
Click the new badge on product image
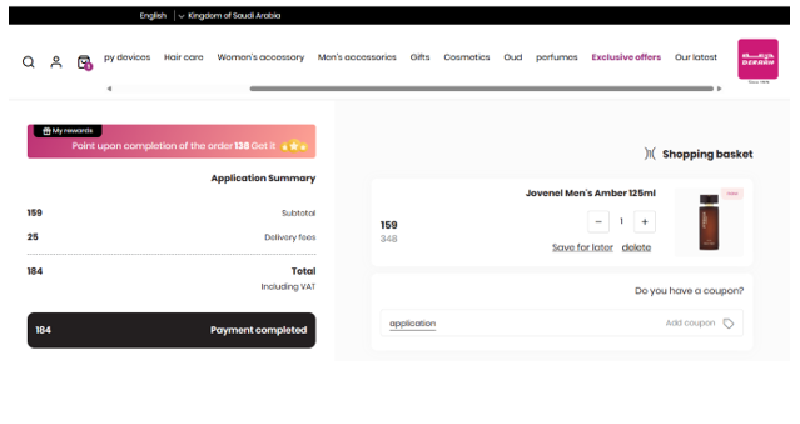[x=732, y=193]
